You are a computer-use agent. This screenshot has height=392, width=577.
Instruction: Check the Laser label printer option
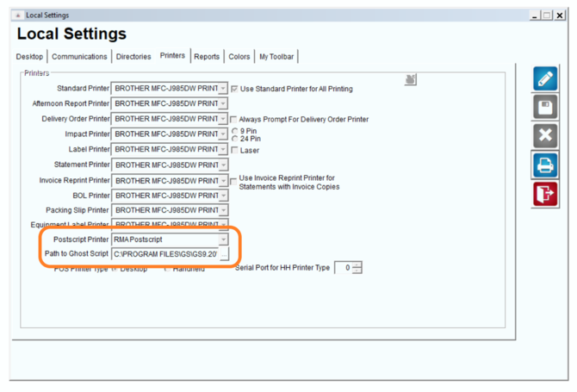(x=234, y=150)
